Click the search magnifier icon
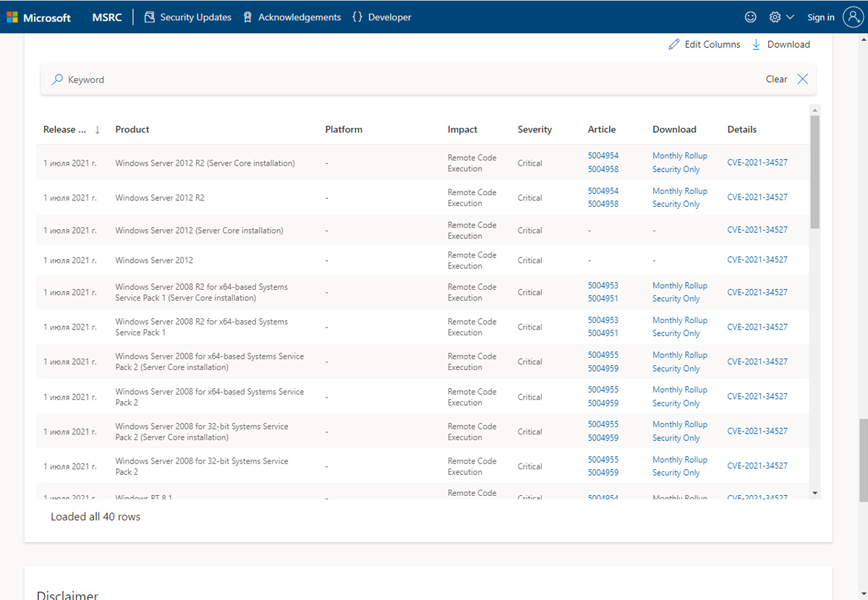Screen dimensions: 868x600 point(57,80)
